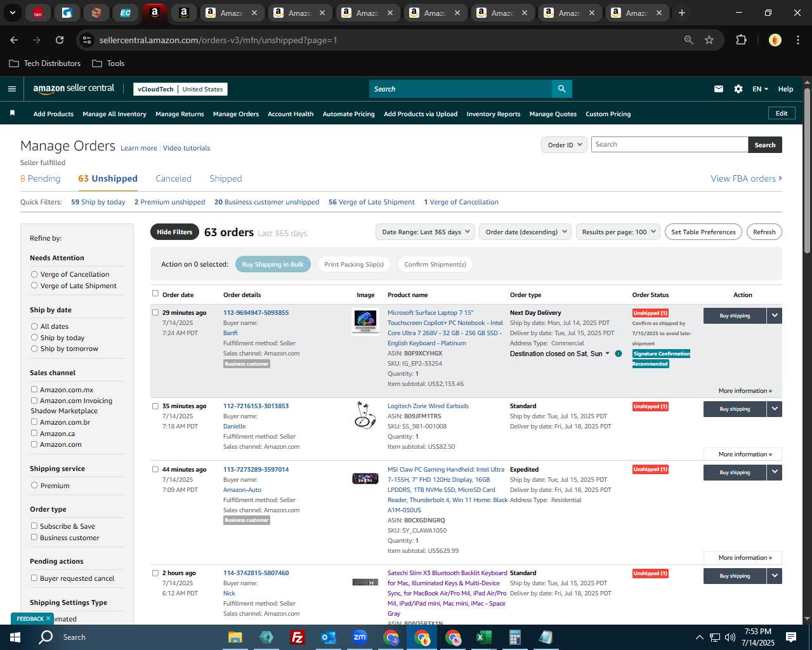Open Windows Start menu

click(x=15, y=637)
